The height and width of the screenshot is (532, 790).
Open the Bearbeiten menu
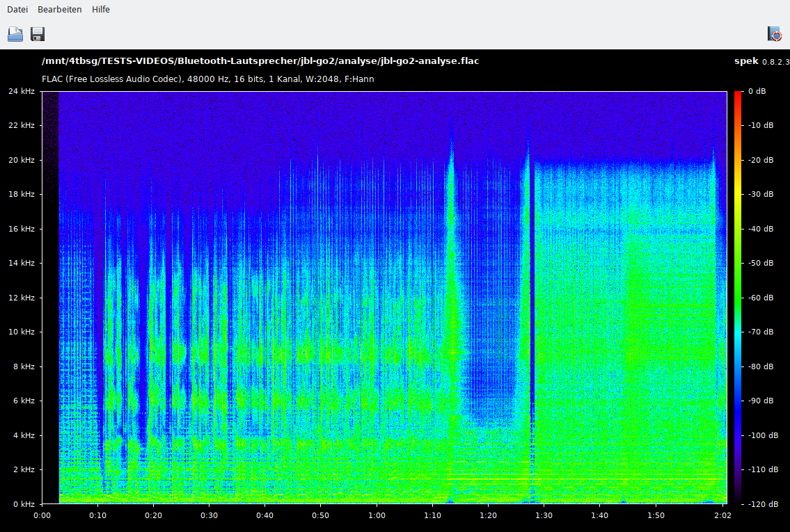point(59,10)
